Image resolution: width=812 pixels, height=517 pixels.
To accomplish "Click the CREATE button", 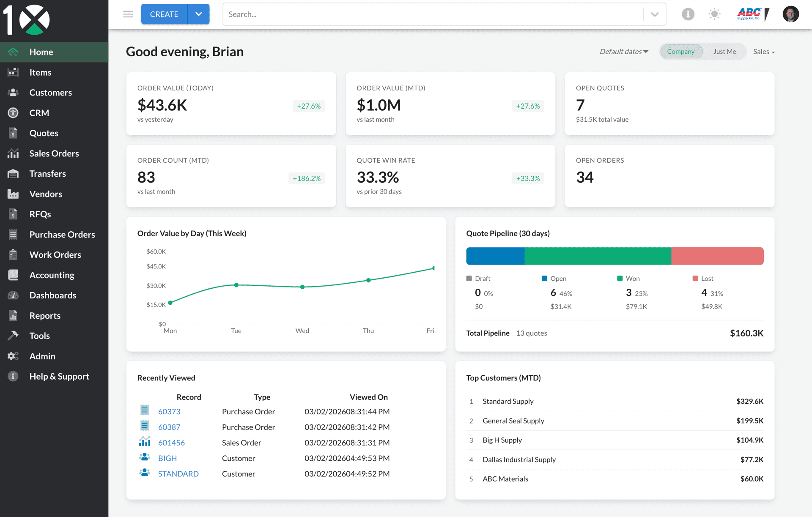I will 164,14.
